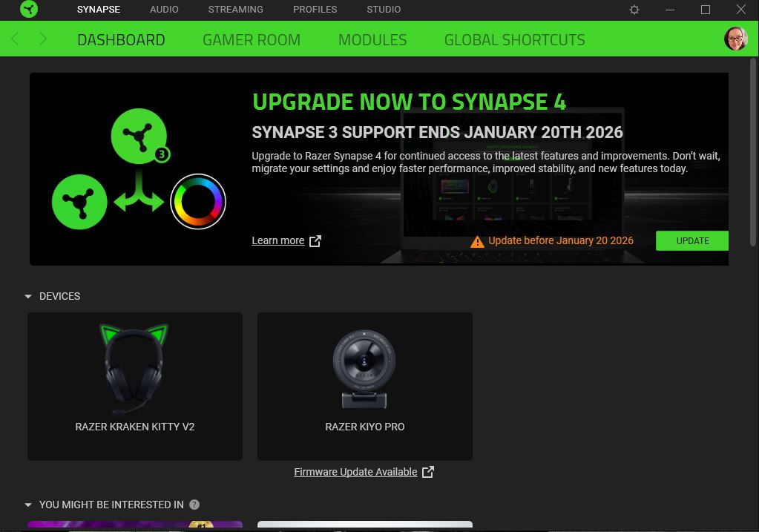Click the orange warning triangle icon
This screenshot has width=759, height=532.
[x=477, y=242]
